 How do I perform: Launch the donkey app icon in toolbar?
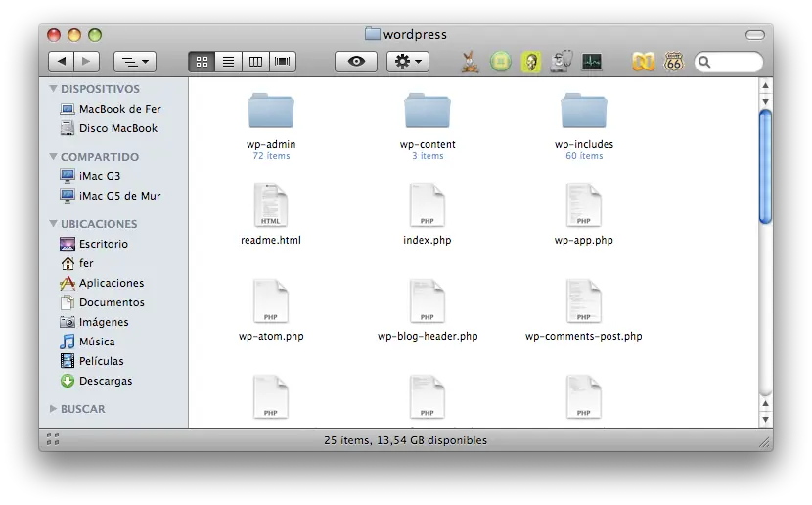[470, 62]
